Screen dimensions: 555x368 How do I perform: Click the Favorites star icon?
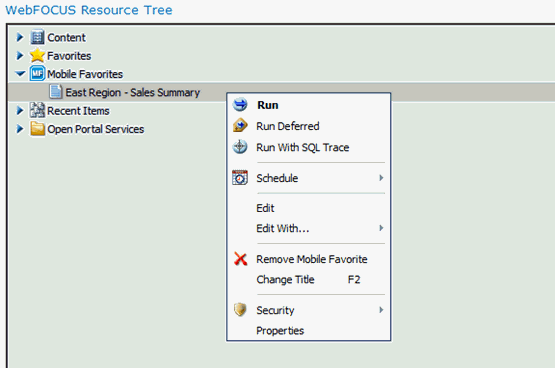[37, 56]
